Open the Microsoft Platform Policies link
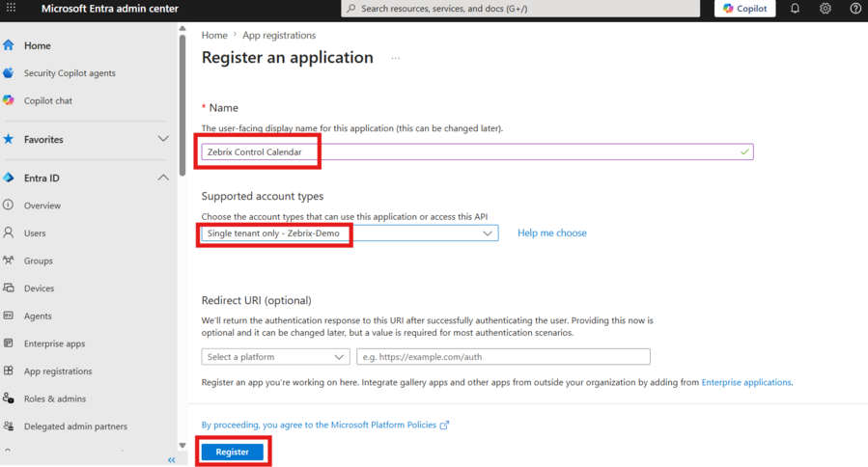 pos(383,425)
